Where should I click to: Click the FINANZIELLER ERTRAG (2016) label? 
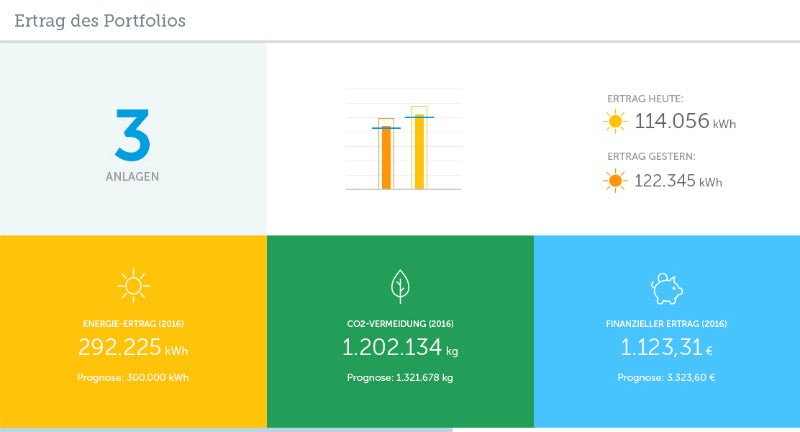point(667,324)
